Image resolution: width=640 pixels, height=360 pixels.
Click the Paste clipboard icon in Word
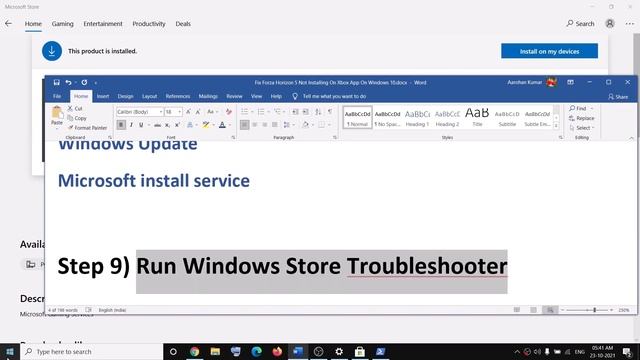click(x=57, y=112)
